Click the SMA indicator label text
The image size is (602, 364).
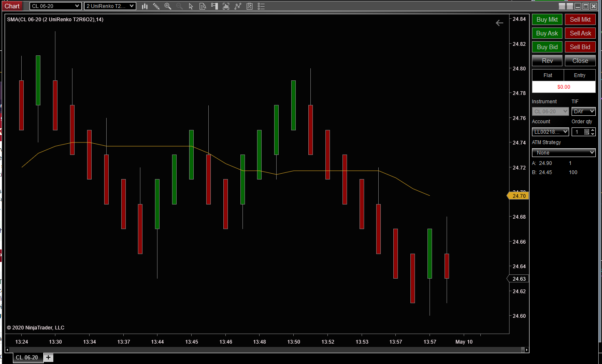pyautogui.click(x=55, y=20)
